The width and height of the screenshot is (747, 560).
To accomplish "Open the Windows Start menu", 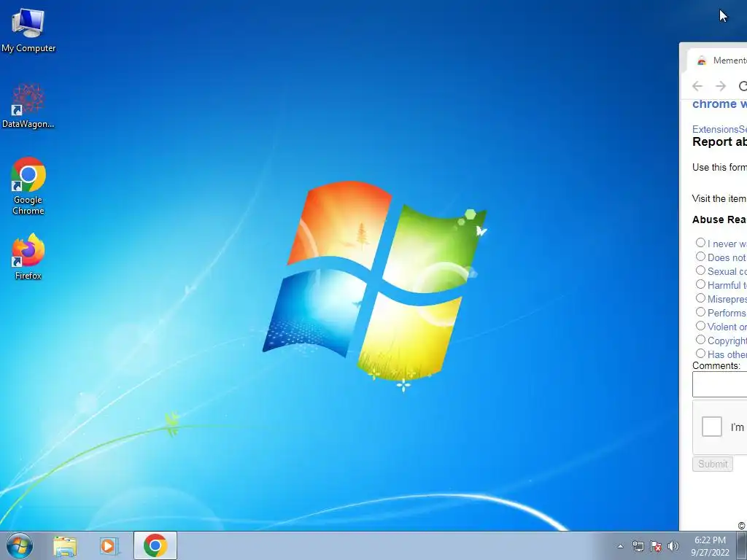I will click(x=20, y=545).
